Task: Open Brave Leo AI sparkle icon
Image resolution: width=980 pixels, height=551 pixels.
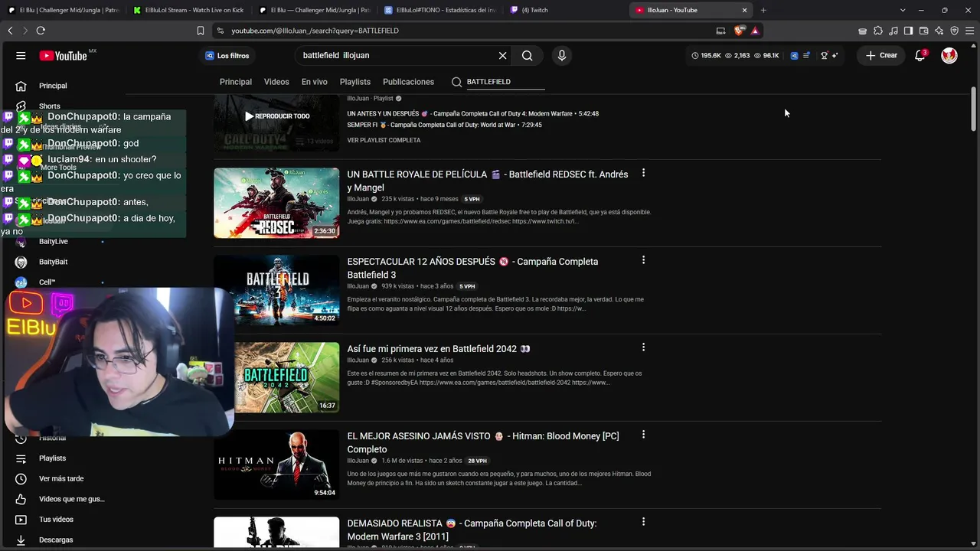Action: click(939, 31)
